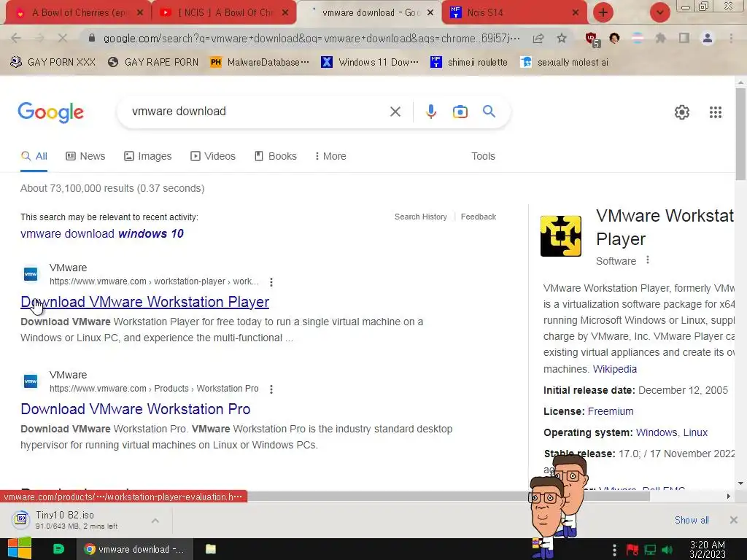
Task: Select the All results tab
Action: point(34,156)
